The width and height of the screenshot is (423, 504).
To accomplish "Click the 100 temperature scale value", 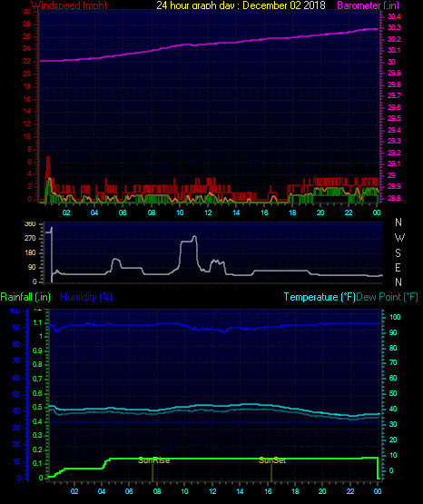I will [395, 317].
